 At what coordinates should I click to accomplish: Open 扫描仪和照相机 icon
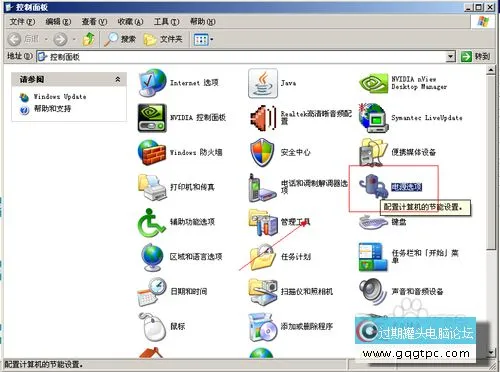coord(263,292)
